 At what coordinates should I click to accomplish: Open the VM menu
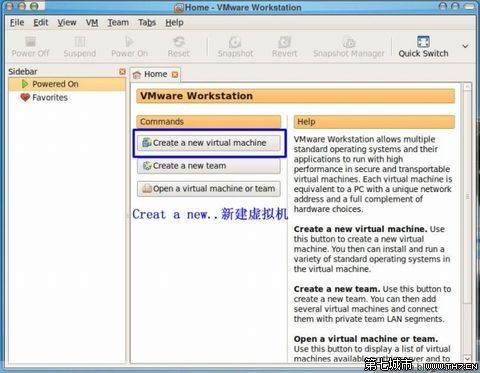92,23
